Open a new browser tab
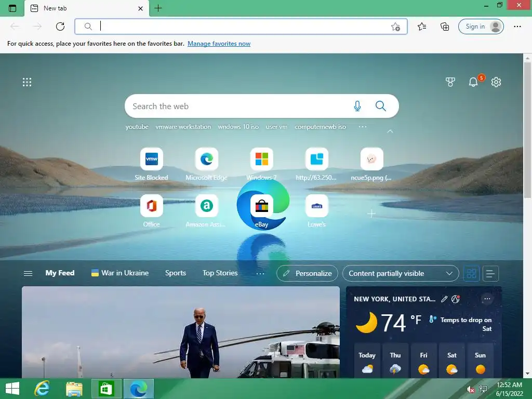The image size is (532, 399). 158,8
